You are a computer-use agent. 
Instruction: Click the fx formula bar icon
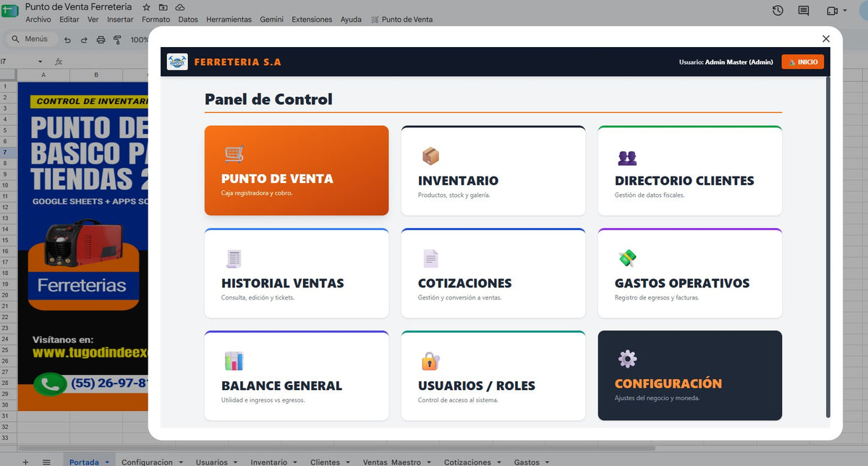coord(59,62)
